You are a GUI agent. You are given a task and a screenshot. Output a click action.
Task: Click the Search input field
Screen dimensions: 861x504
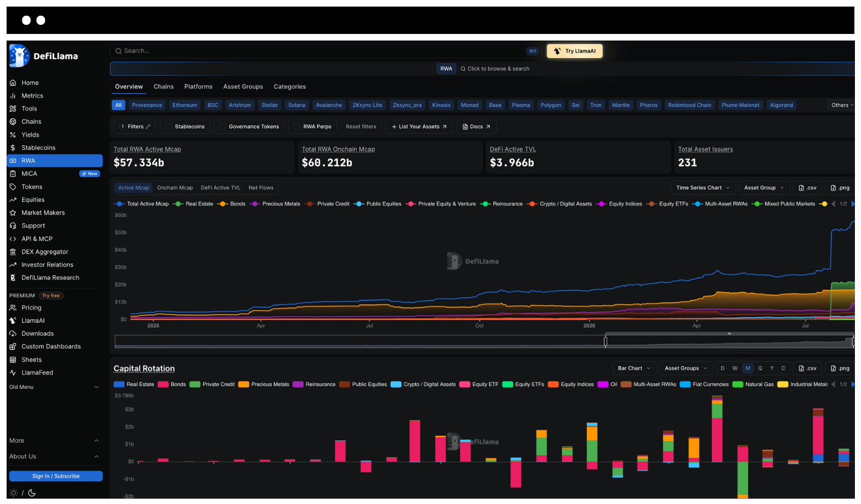pos(325,51)
